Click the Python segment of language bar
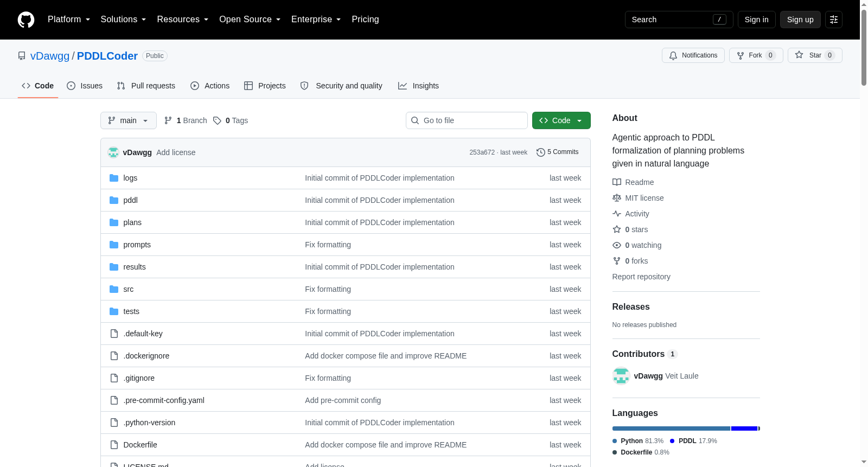This screenshot has width=868, height=467. (671, 428)
